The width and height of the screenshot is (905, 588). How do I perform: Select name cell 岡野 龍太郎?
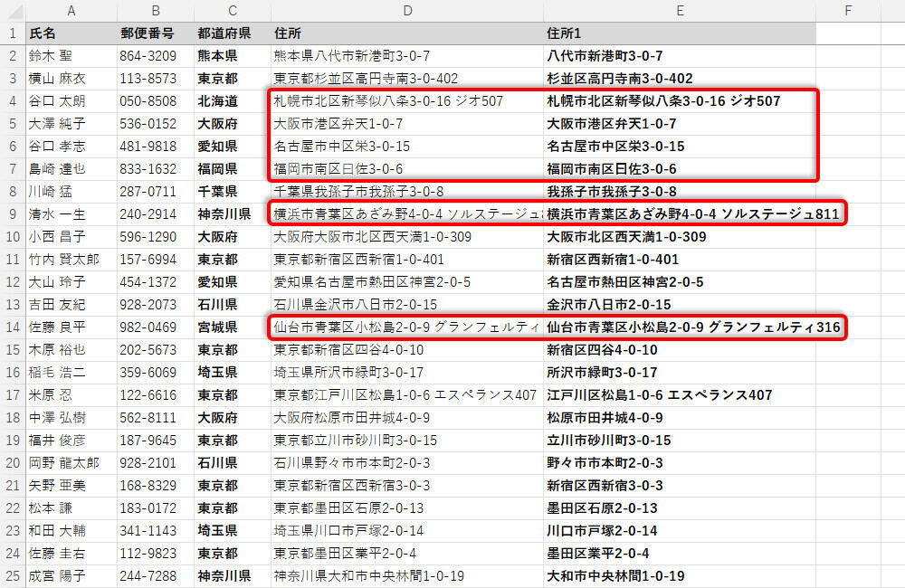[x=71, y=463]
